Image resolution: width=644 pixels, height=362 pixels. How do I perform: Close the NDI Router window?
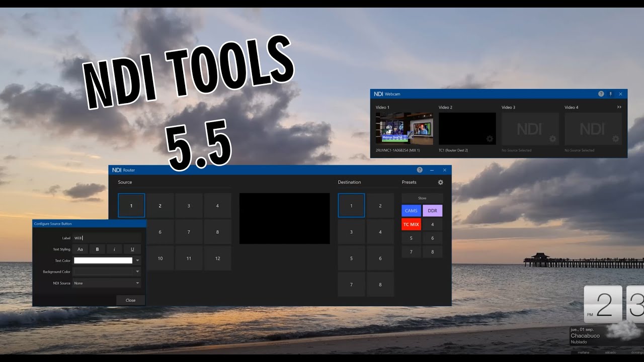(444, 170)
